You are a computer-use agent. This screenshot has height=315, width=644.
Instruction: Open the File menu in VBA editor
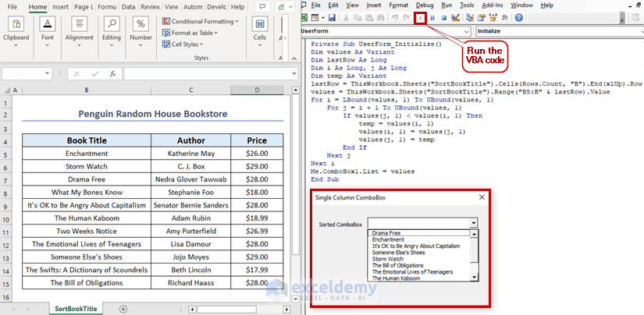tap(315, 5)
